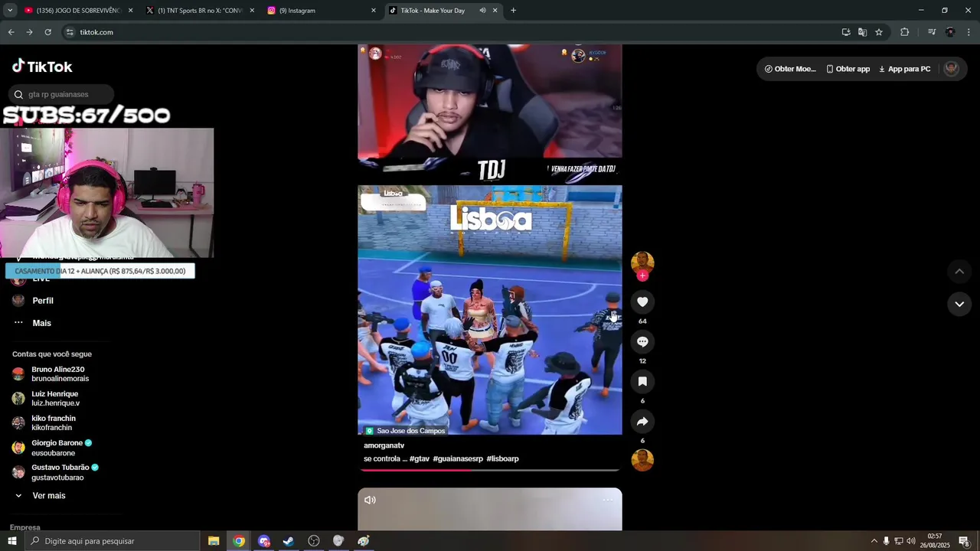Viewport: 980px width, 551px height.
Task: Open Steam from taskbar
Action: pyautogui.click(x=289, y=541)
